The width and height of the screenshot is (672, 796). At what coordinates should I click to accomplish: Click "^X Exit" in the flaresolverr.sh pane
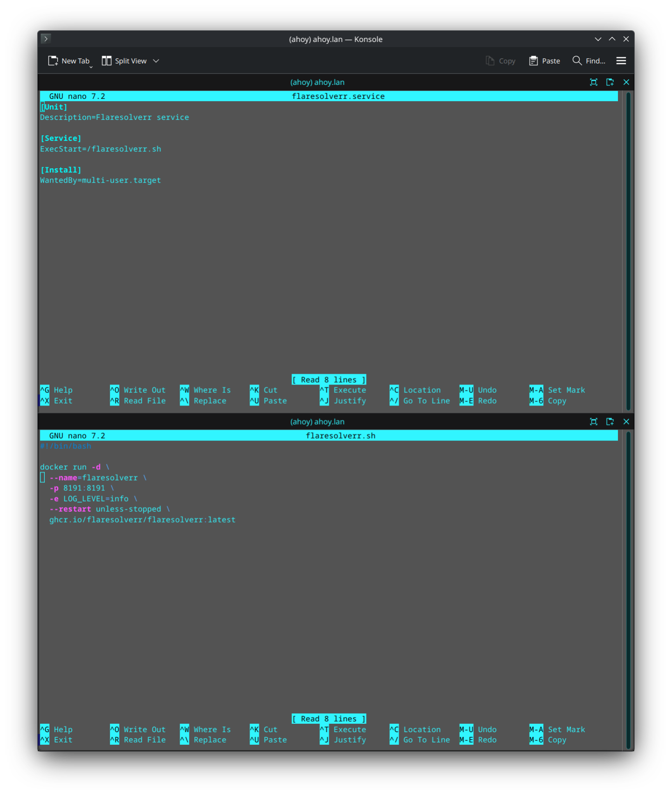[x=56, y=740]
